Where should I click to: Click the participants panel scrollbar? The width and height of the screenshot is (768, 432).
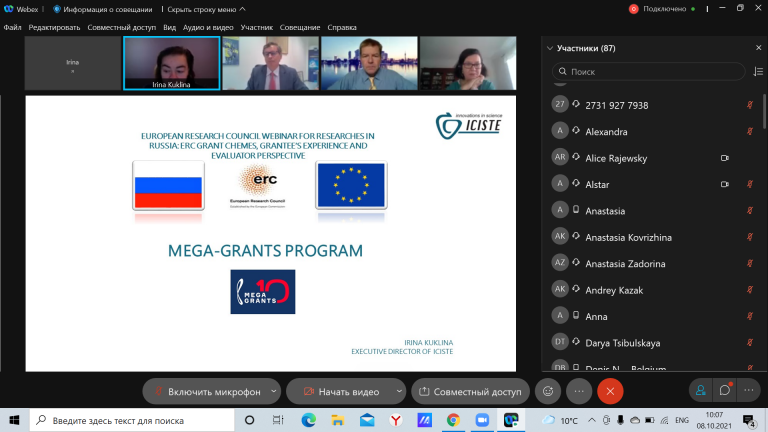(765, 110)
